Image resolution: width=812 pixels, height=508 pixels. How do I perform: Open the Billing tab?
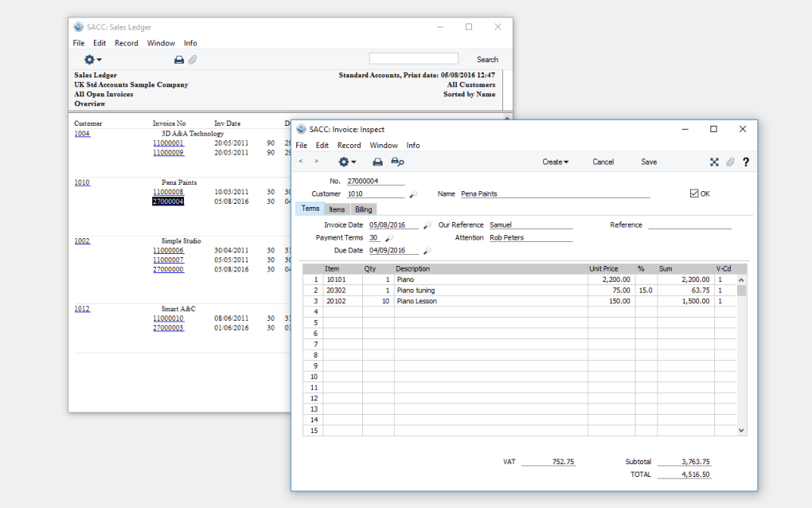[x=363, y=209]
